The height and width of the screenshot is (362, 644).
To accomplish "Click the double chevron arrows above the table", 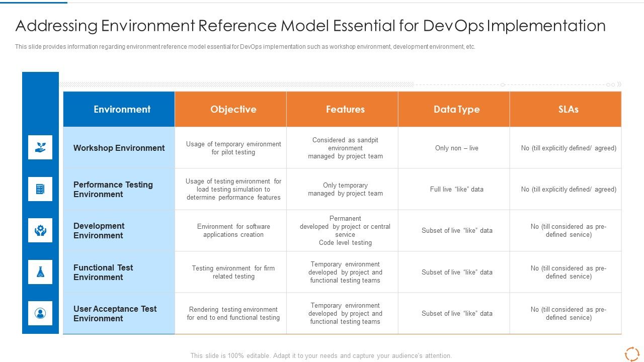I will [619, 84].
